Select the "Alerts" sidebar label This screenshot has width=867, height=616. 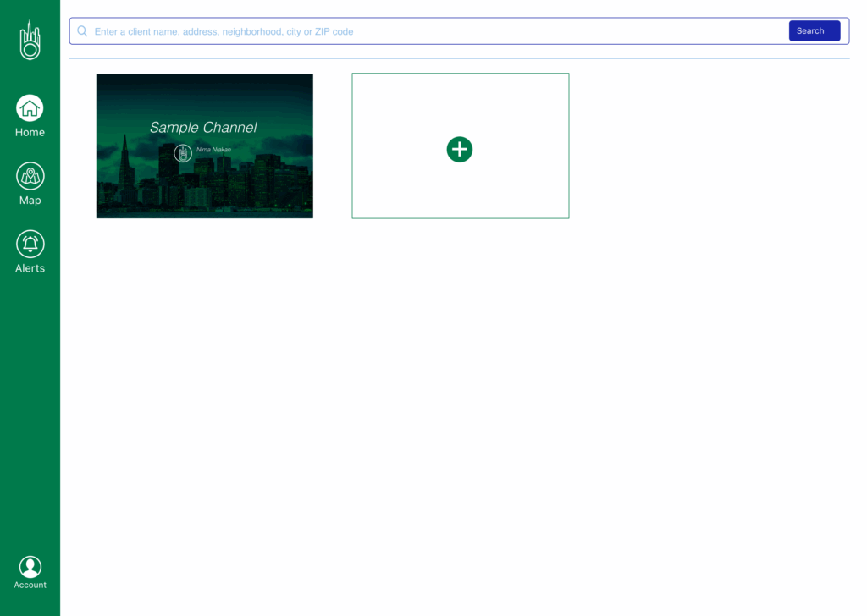[x=30, y=268]
